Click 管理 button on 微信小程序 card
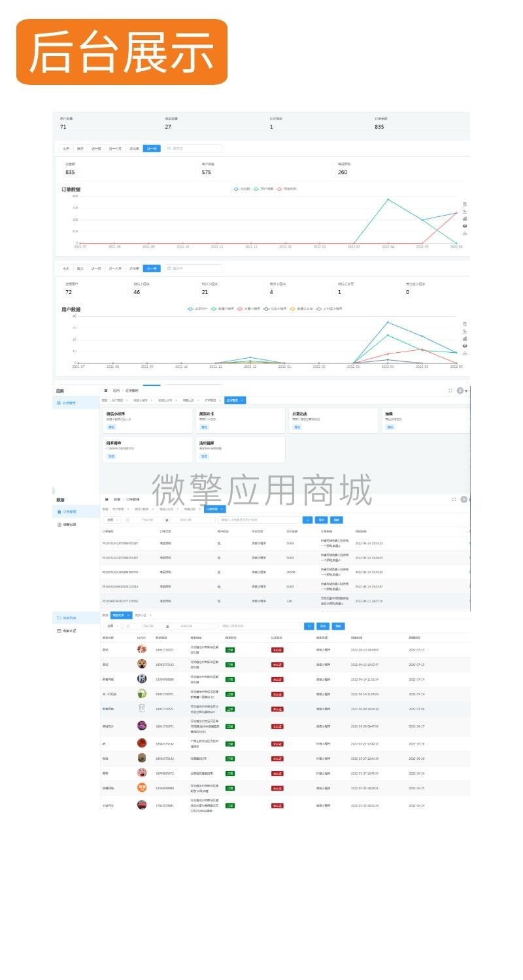Viewport: 523px width, 980px height. click(111, 427)
